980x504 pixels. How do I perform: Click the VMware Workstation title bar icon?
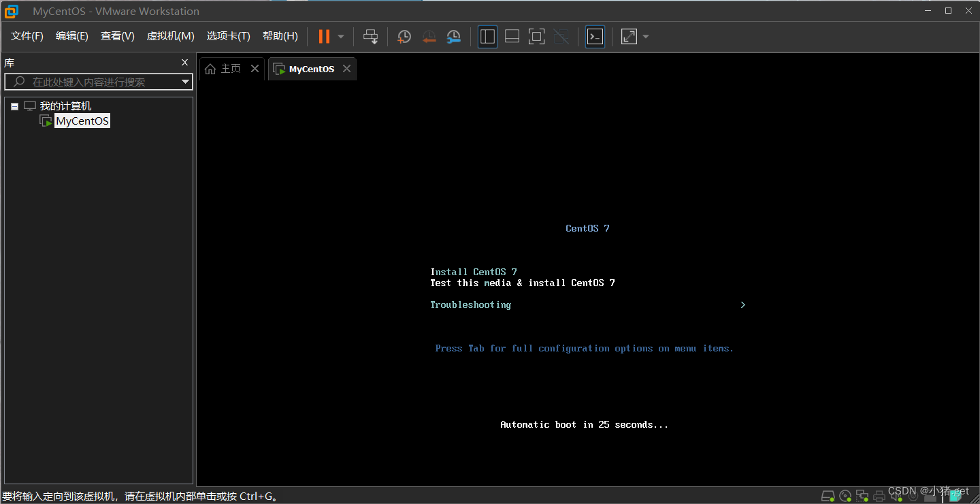[12, 11]
